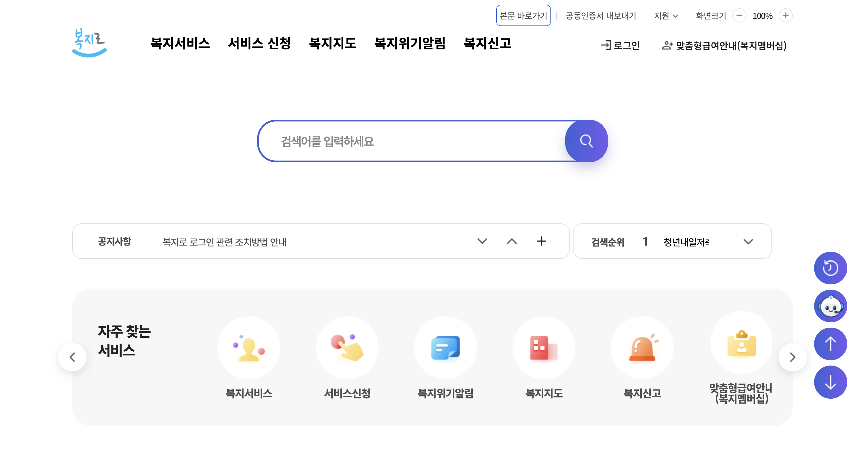Increase screen size with plus button
Viewport: 868px width, 455px height.
[785, 15]
